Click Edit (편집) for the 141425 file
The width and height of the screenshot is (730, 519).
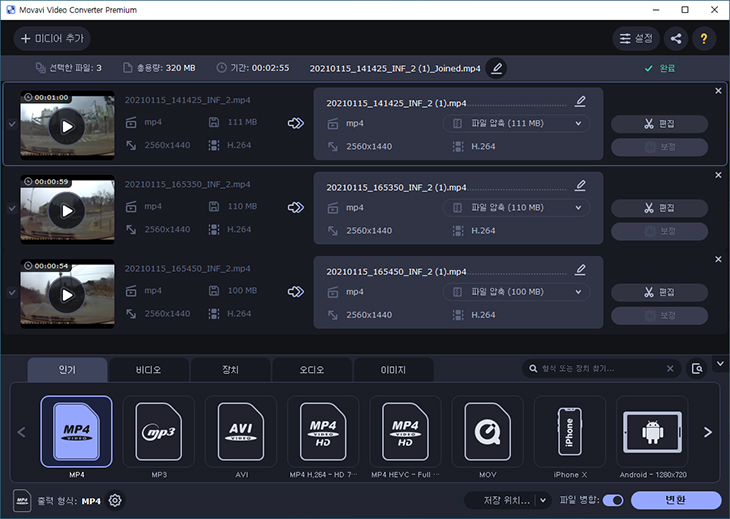click(x=659, y=124)
